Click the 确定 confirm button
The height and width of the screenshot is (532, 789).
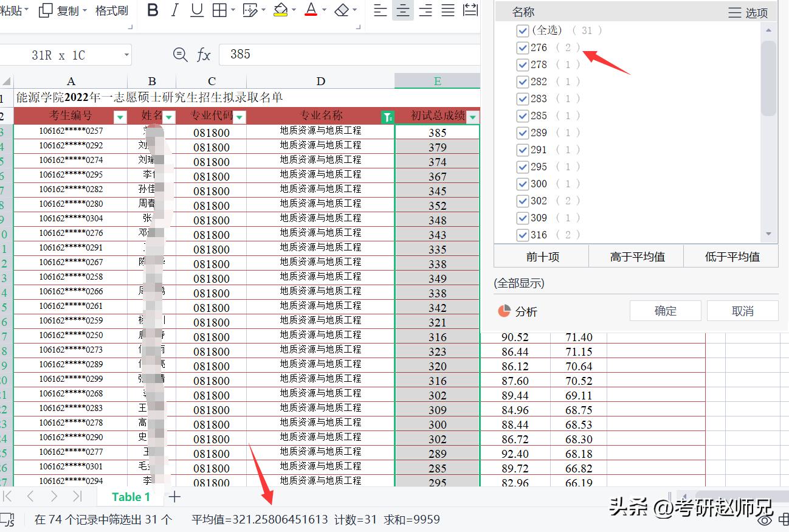coord(665,310)
